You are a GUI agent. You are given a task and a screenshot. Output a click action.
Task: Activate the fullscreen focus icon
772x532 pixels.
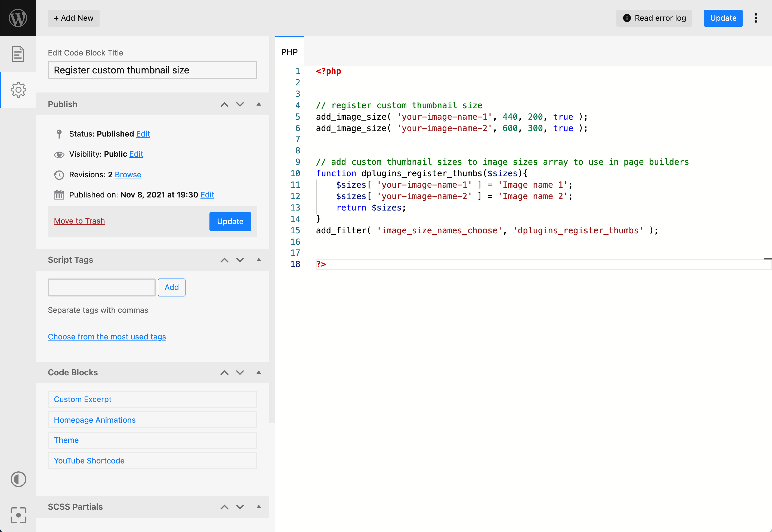(18, 515)
